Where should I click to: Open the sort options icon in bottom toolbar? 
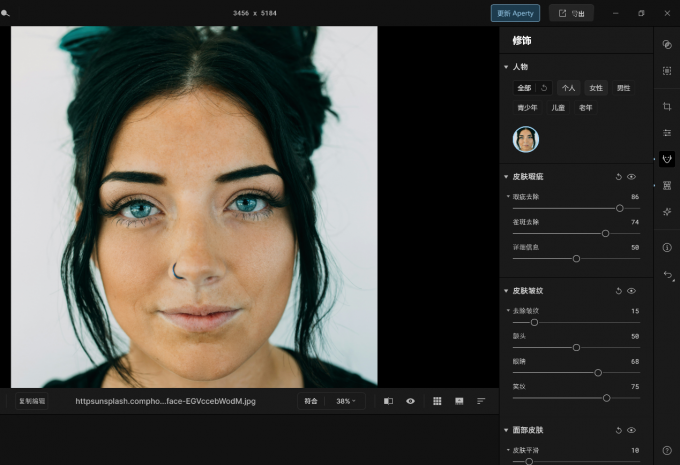click(x=481, y=401)
